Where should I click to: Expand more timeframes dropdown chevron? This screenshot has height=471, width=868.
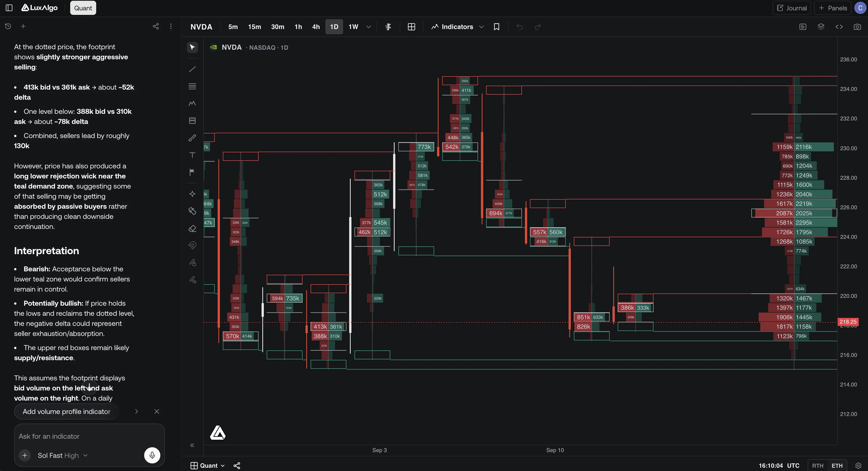368,27
